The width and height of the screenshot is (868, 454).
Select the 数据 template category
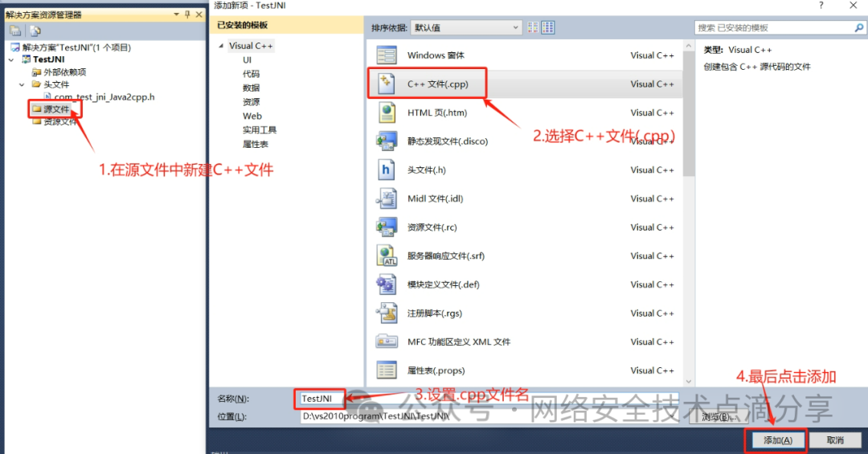click(251, 88)
